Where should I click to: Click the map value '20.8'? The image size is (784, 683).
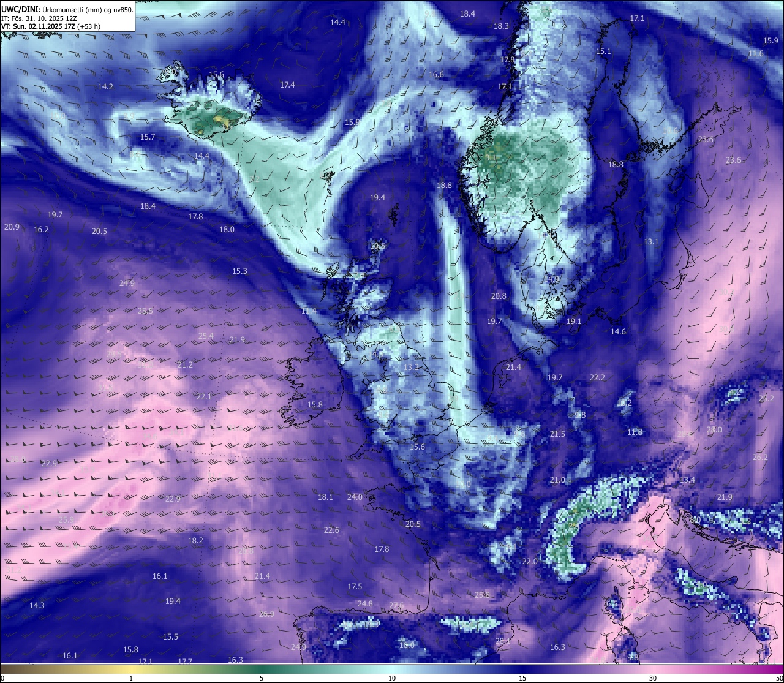(x=499, y=296)
